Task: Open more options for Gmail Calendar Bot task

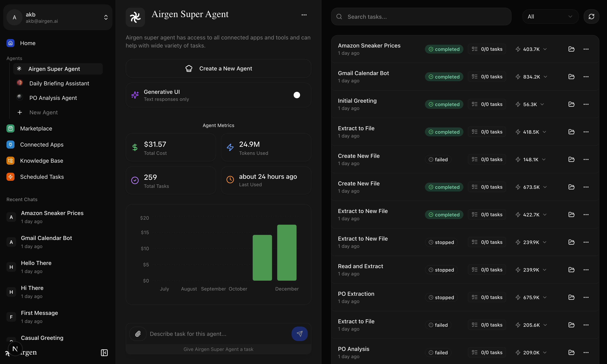Action: (586, 77)
